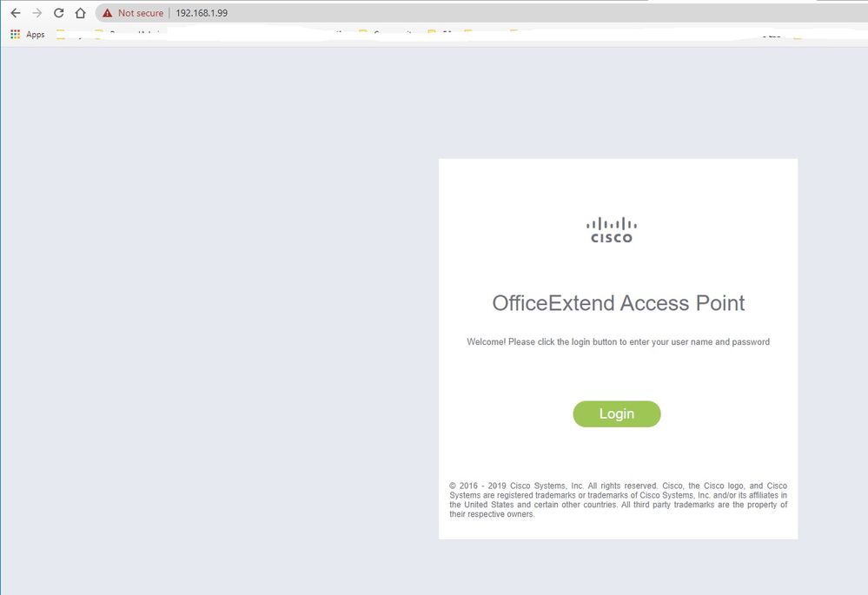Click the Login button
The width and height of the screenshot is (868, 595).
pyautogui.click(x=617, y=414)
